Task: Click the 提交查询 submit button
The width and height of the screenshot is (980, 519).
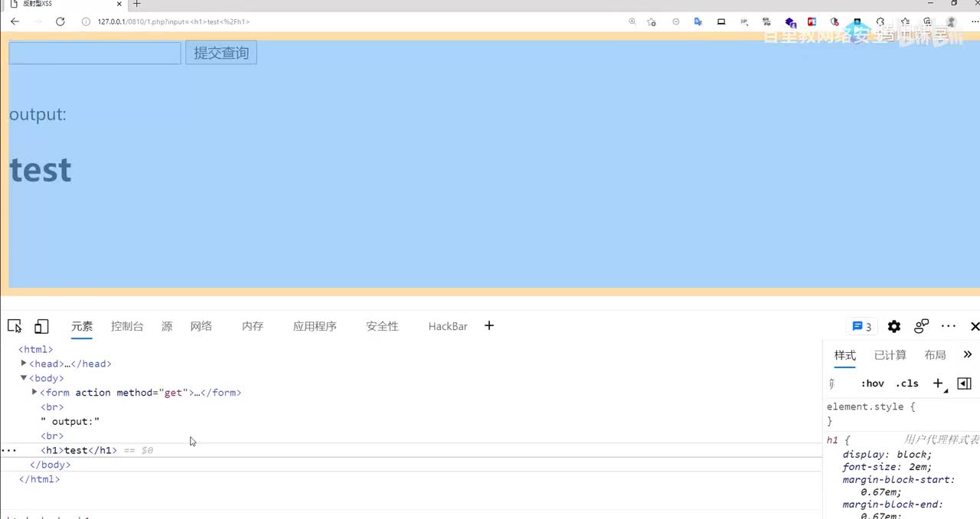Action: pos(221,53)
